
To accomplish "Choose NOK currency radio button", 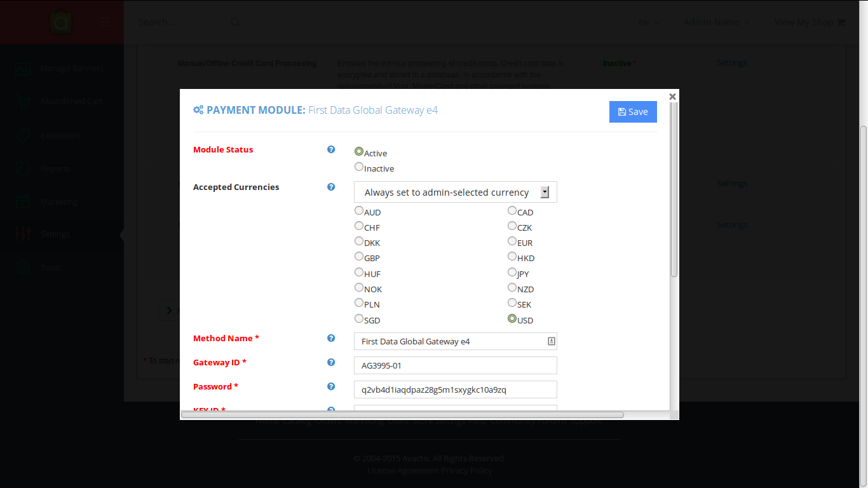I will click(x=359, y=287).
